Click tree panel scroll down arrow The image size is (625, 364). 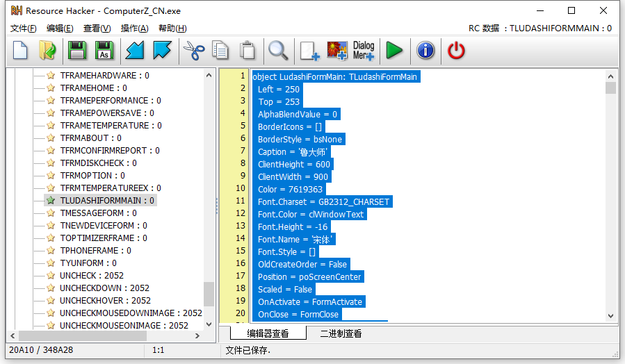click(x=209, y=324)
